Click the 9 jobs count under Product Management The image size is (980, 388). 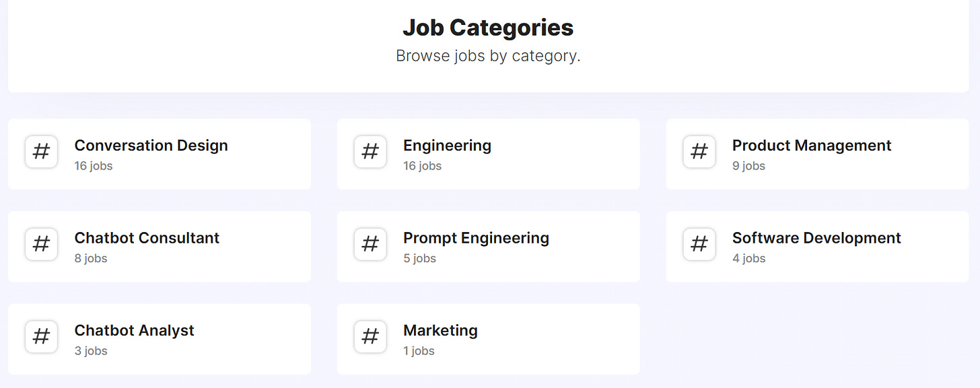pyautogui.click(x=748, y=165)
